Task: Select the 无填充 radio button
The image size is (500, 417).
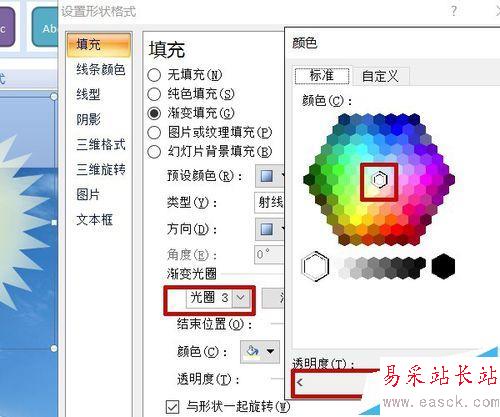Action: [154, 75]
